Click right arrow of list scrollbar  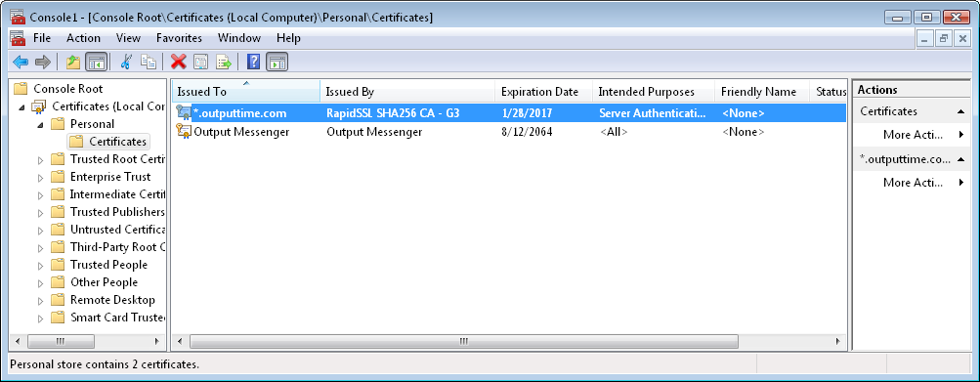click(x=837, y=341)
